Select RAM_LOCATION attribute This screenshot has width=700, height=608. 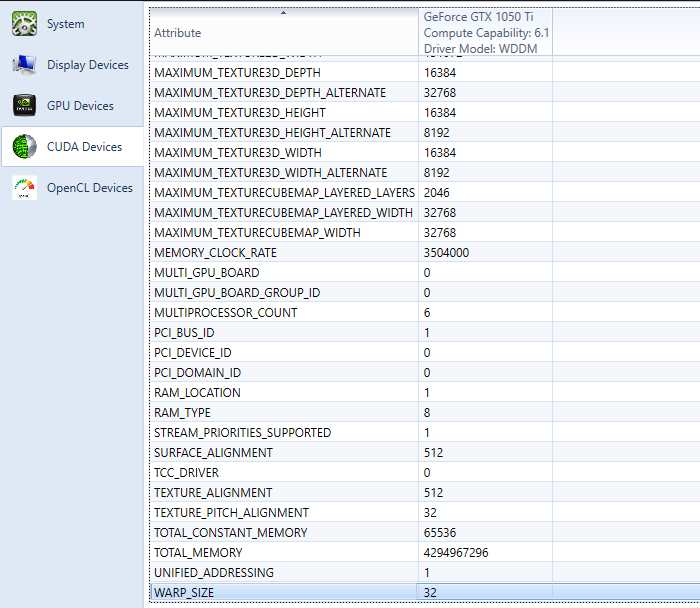197,393
